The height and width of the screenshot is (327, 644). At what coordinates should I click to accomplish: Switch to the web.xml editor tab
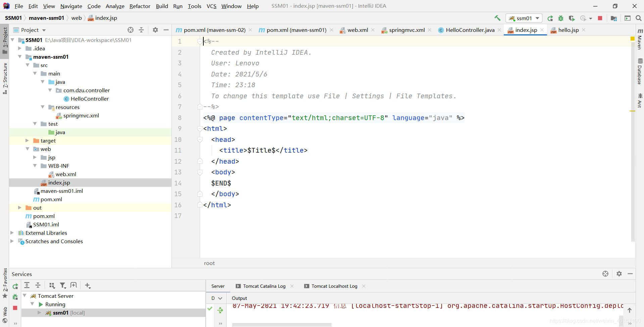click(357, 30)
